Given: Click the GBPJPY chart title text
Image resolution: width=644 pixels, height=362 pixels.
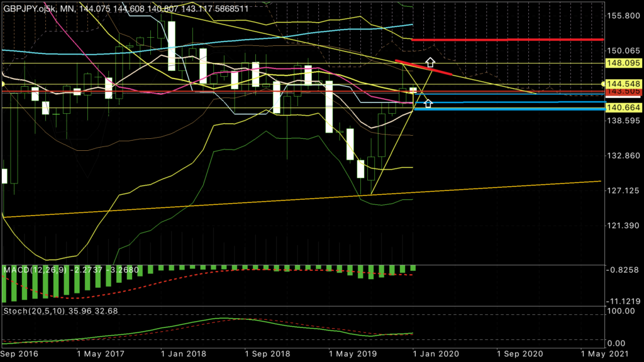Looking at the screenshot, I should (126, 9).
